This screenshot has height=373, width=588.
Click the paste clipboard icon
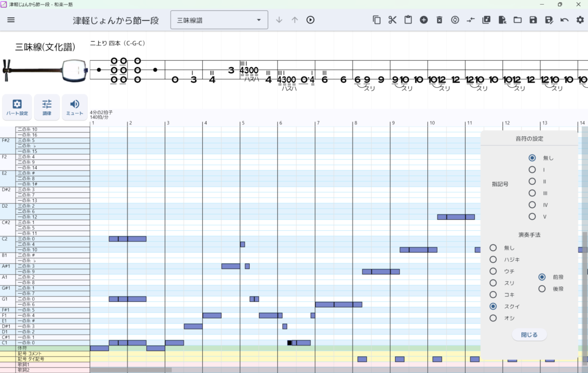coord(408,20)
